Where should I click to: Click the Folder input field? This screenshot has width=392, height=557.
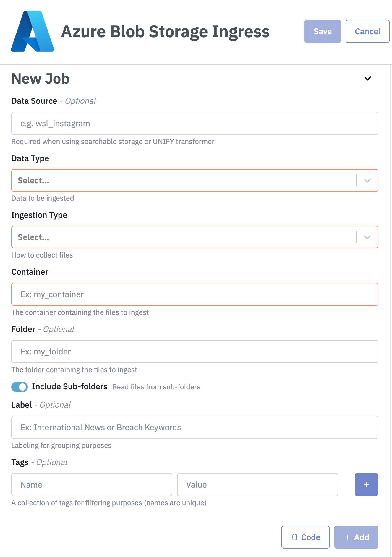195,352
